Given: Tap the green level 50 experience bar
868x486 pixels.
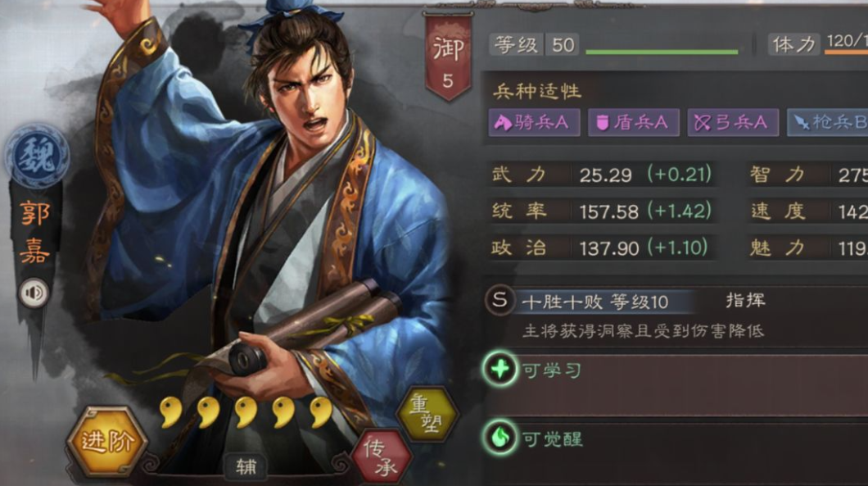Looking at the screenshot, I should click(x=662, y=52).
